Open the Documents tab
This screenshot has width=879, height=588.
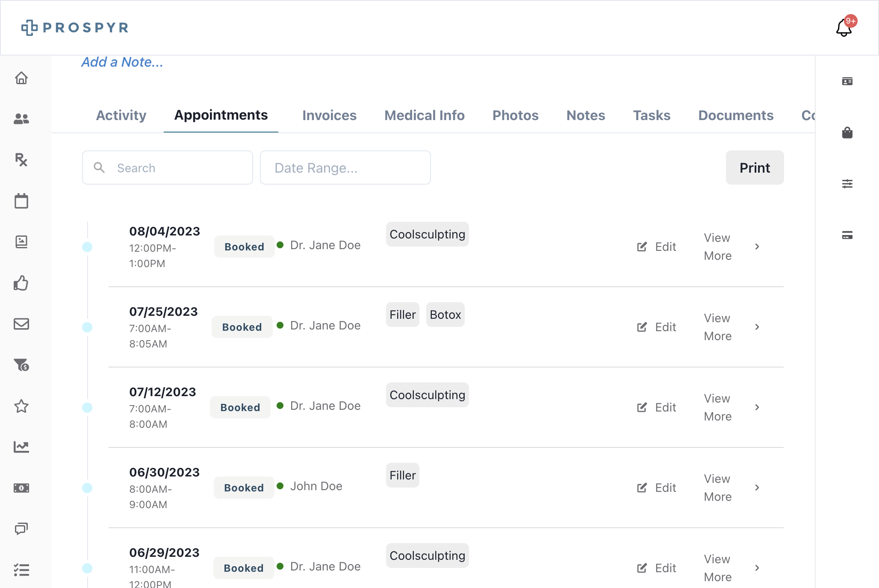coord(736,115)
